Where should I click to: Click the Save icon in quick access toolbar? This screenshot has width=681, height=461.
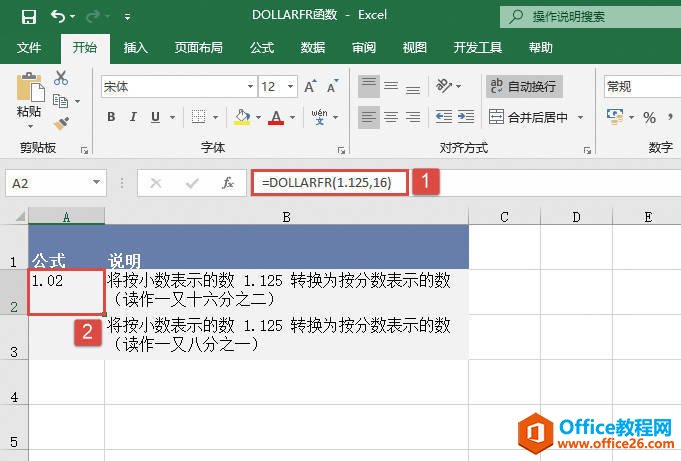click(29, 17)
